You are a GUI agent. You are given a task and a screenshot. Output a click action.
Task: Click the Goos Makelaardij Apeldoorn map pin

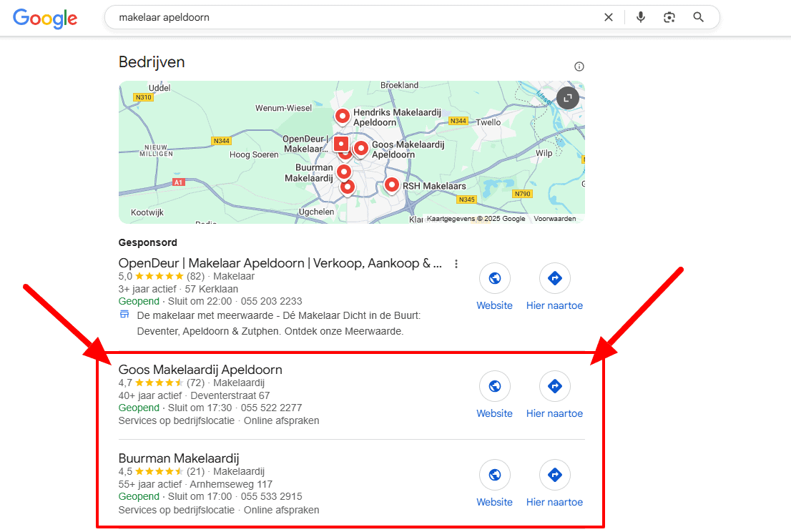360,147
